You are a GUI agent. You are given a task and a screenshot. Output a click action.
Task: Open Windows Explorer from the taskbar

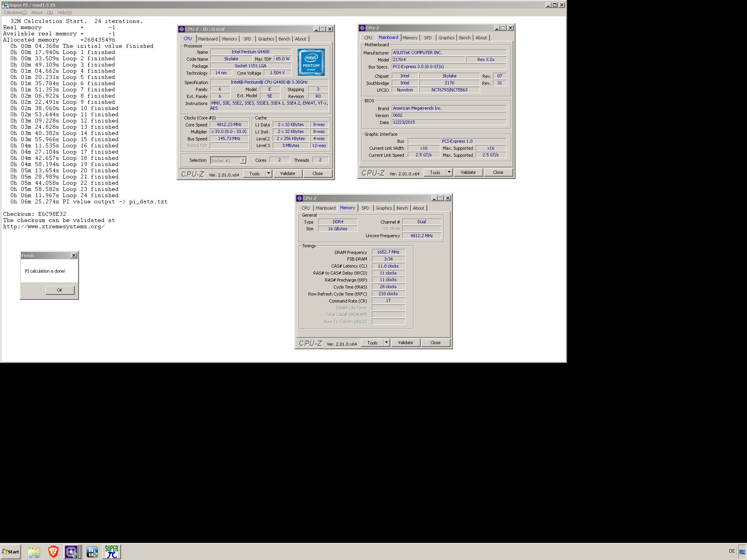pyautogui.click(x=34, y=552)
